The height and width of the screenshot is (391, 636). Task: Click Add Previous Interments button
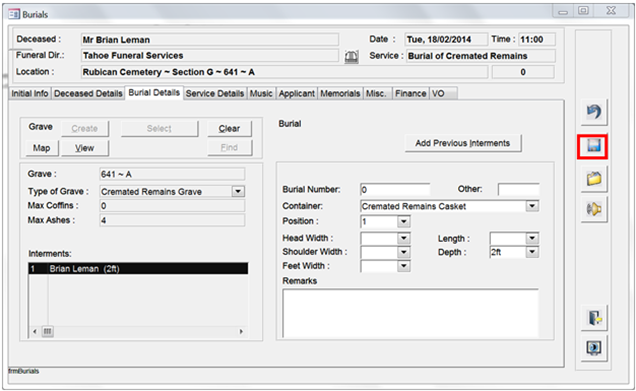pos(463,143)
